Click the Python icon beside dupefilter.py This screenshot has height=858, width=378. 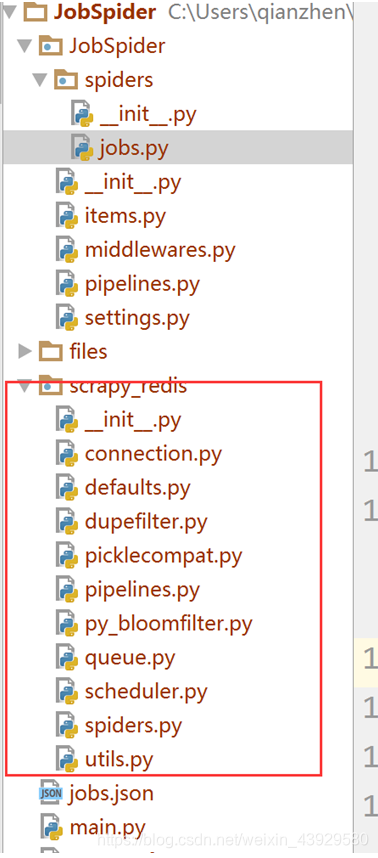(67, 521)
